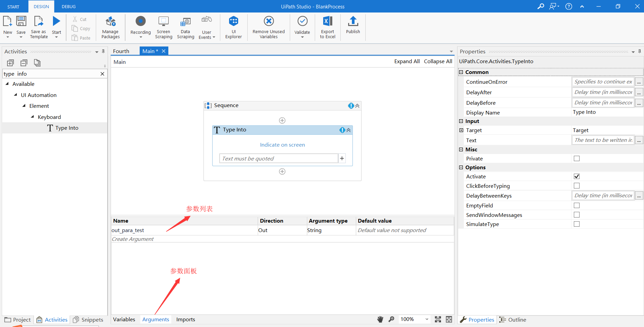Enable ClickBeforeTyping checkbox

tap(577, 186)
